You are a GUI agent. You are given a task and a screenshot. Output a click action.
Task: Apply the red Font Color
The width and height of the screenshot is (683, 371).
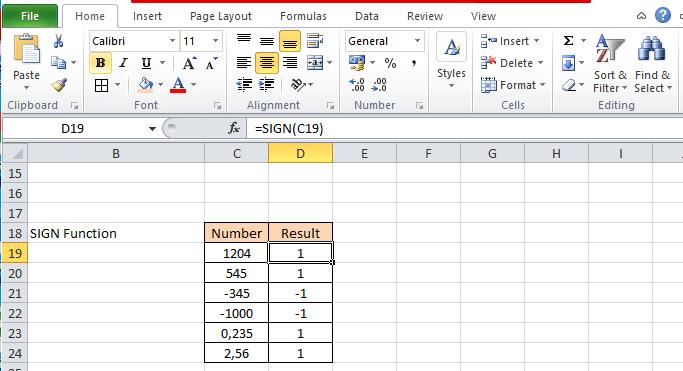pyautogui.click(x=178, y=85)
